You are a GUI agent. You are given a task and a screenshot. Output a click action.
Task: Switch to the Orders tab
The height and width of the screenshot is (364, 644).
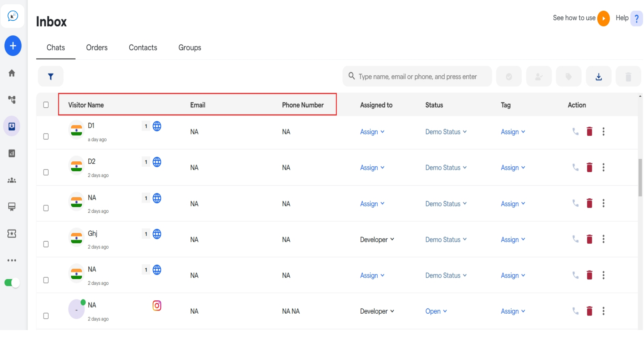(x=97, y=47)
